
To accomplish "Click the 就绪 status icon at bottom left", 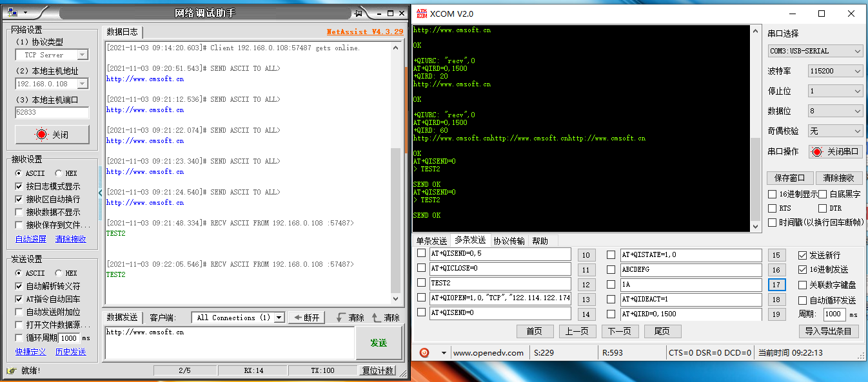I will pos(10,369).
